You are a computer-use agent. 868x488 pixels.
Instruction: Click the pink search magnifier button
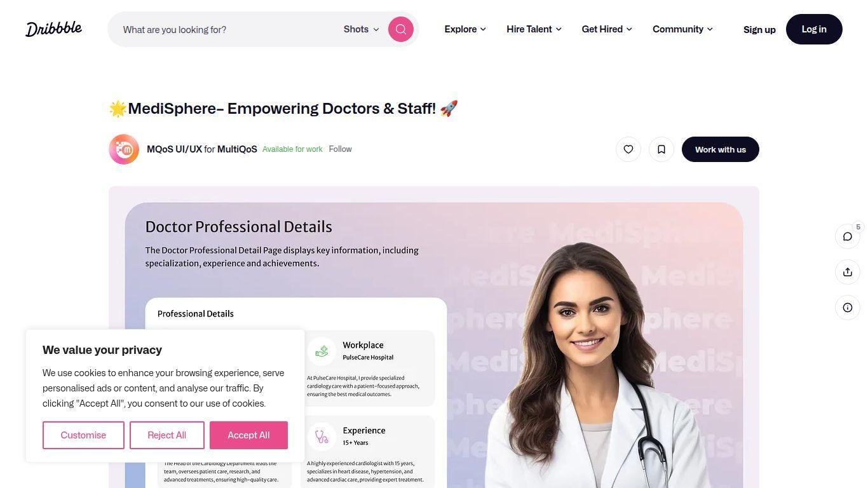[x=401, y=29]
